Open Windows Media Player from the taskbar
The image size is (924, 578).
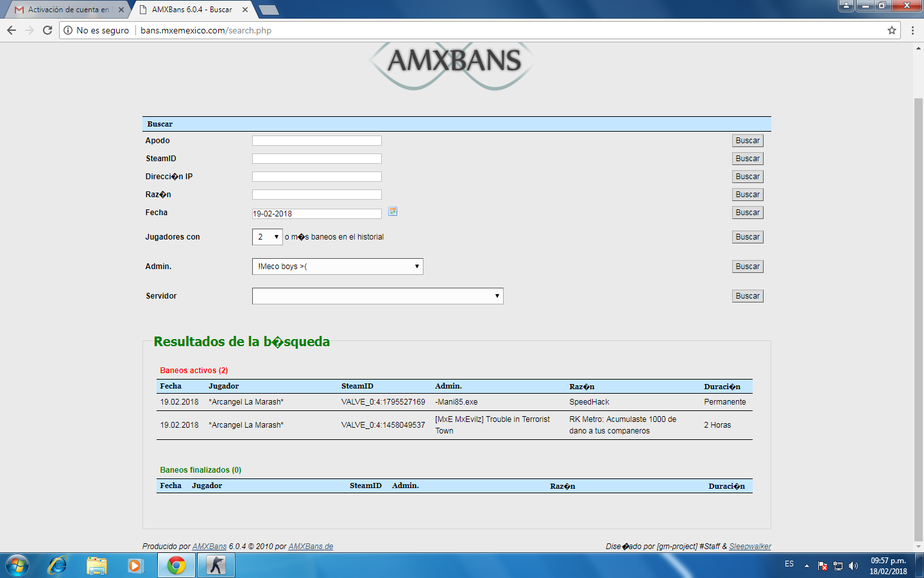135,566
